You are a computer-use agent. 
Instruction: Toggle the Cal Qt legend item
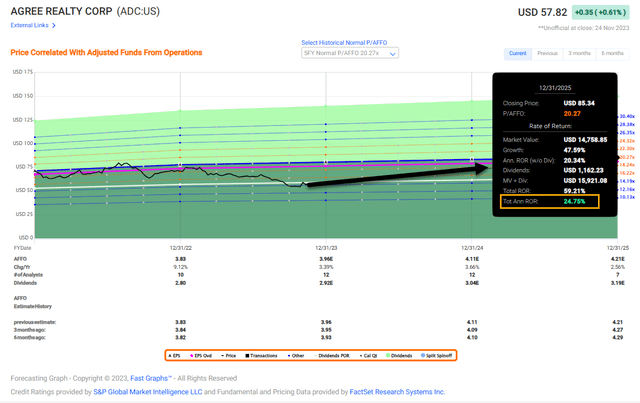point(368,356)
